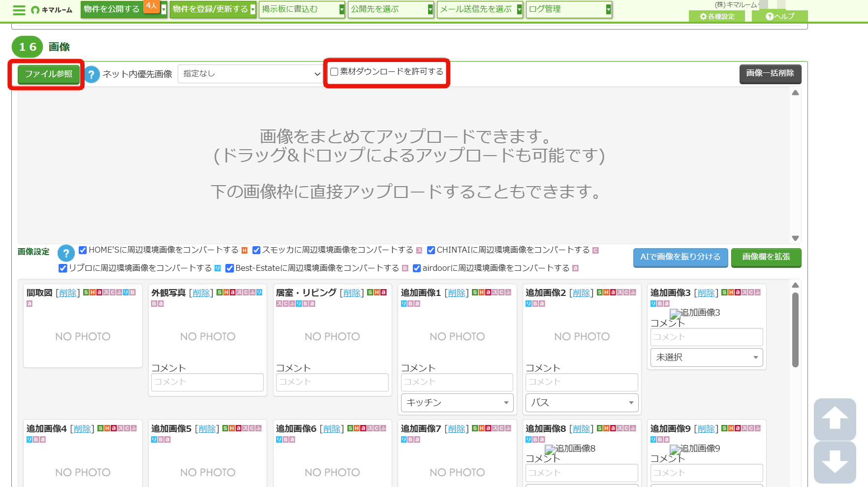Viewport: 868px width, 487px height.
Task: Click the 画像欄を拡張 button
Action: 766,257
